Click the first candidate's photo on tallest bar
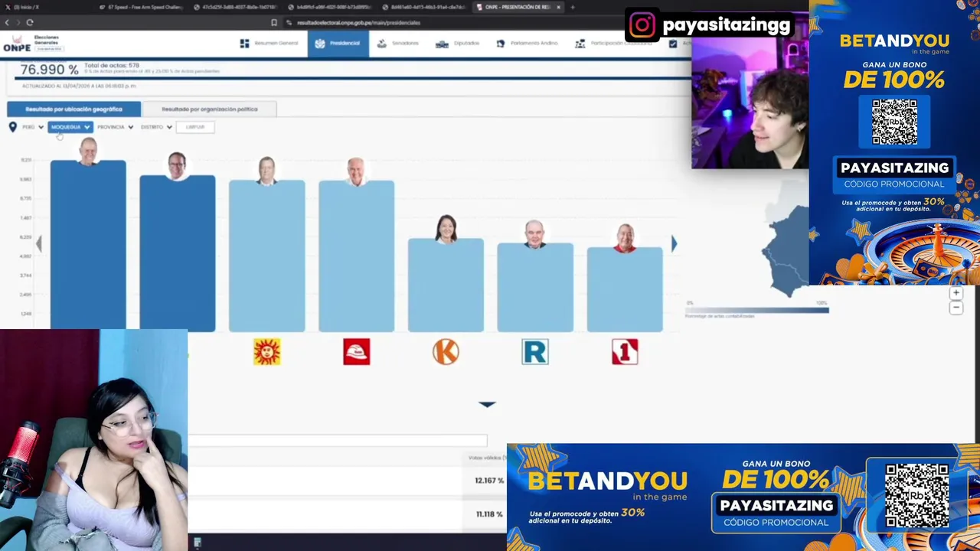 point(88,152)
